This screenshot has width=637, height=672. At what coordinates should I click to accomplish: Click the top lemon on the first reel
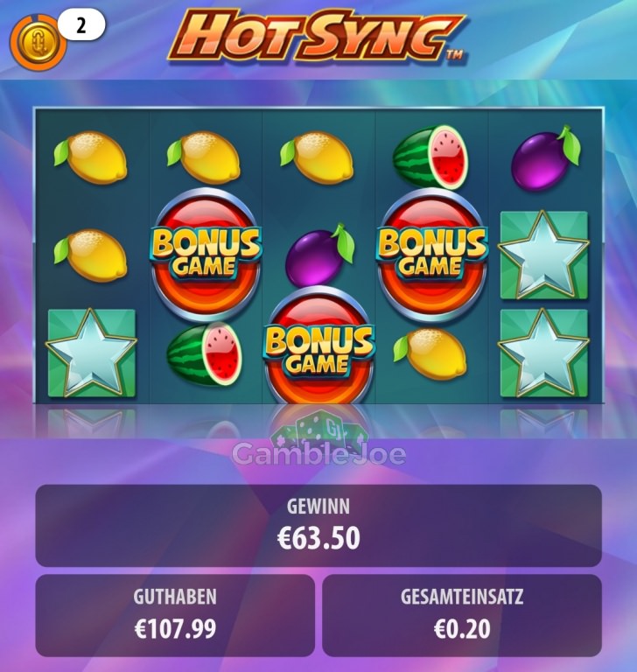click(91, 157)
